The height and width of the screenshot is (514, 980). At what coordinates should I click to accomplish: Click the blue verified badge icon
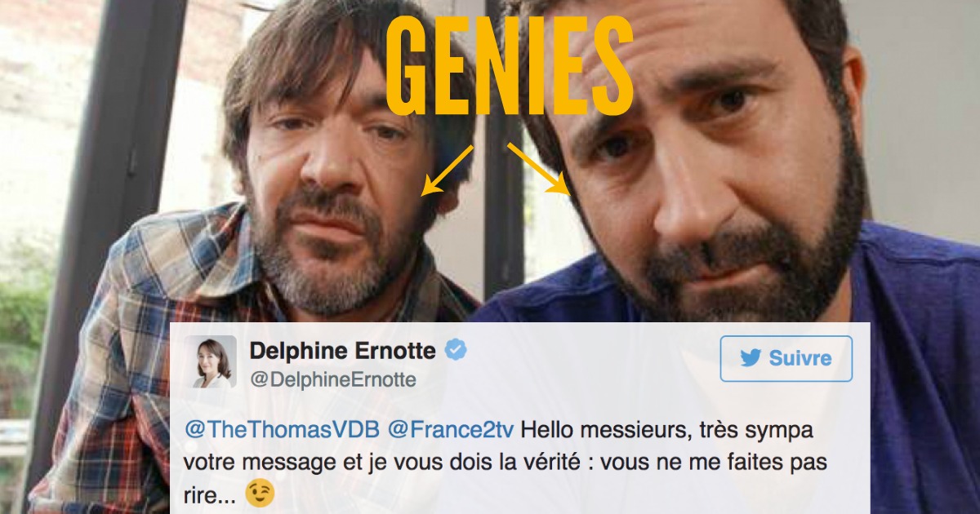[x=455, y=351]
